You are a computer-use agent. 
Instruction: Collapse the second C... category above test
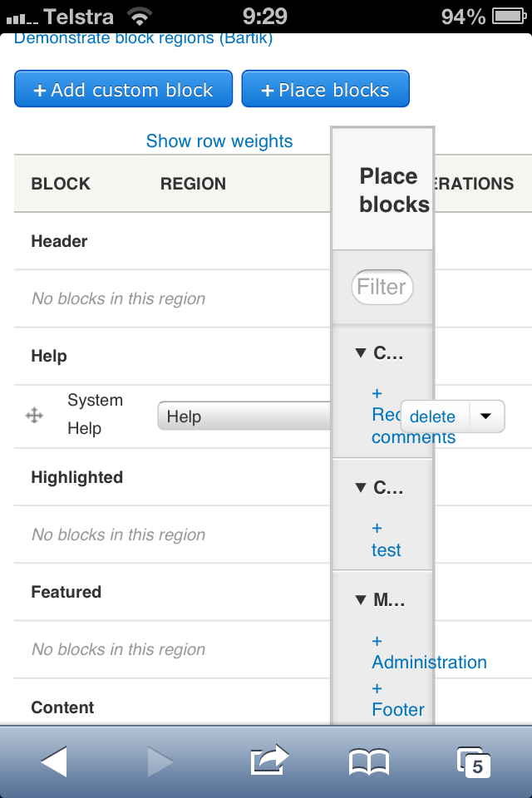coord(361,488)
